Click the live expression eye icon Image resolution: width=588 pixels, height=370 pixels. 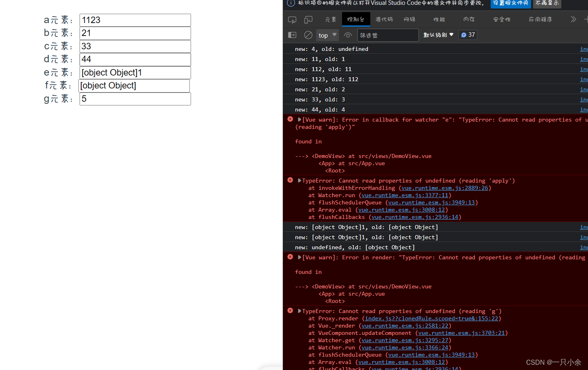pos(348,35)
